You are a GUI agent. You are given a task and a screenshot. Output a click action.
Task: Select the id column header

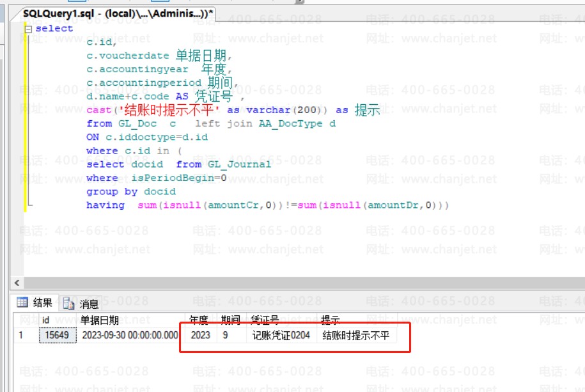coord(58,320)
